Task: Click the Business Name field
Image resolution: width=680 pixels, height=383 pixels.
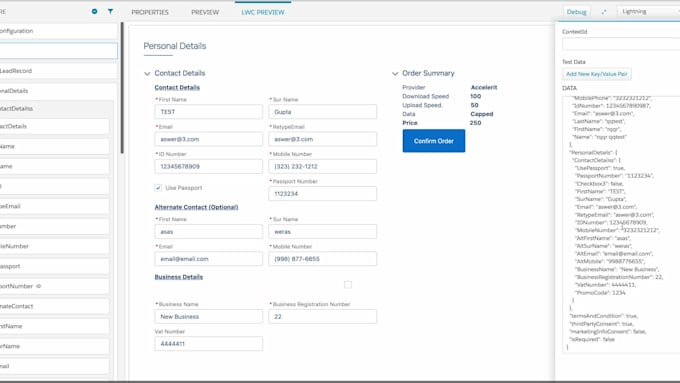Action: (208, 317)
